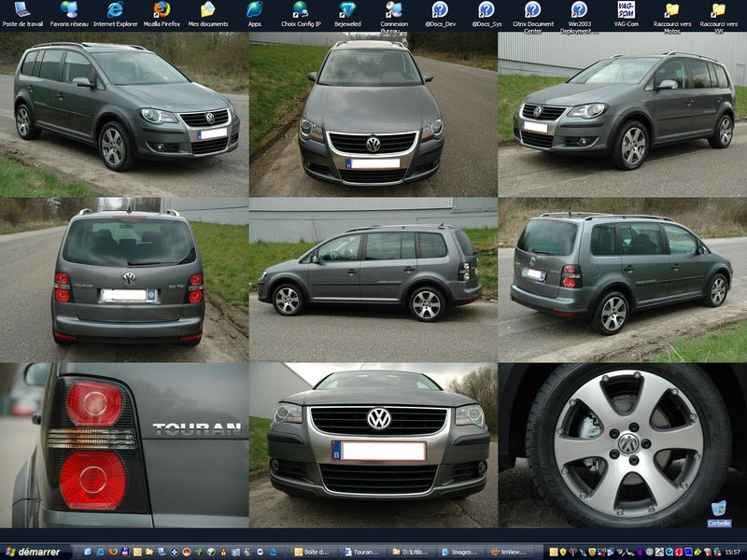Click the padlock icon in Quick Launch
Screen dimensions: 747x560
pyautogui.click(x=223, y=552)
